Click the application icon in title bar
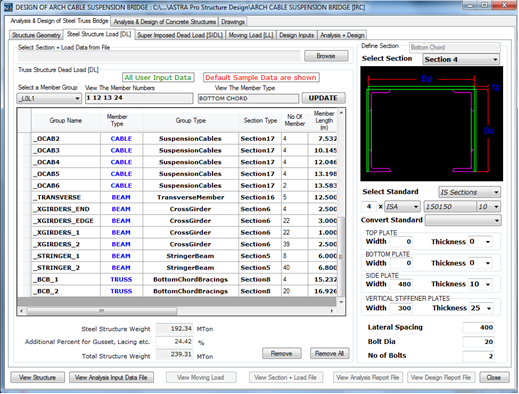This screenshot has width=519, height=394. (8, 7)
